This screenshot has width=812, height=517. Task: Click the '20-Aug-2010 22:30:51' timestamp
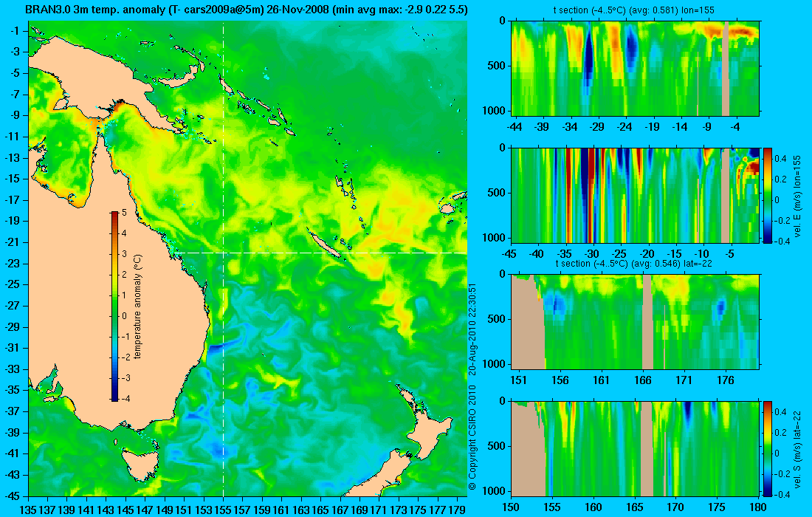[472, 329]
